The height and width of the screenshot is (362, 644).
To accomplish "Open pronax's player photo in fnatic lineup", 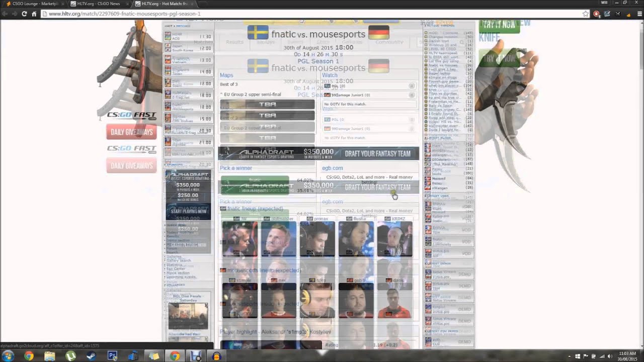I will [x=317, y=239].
